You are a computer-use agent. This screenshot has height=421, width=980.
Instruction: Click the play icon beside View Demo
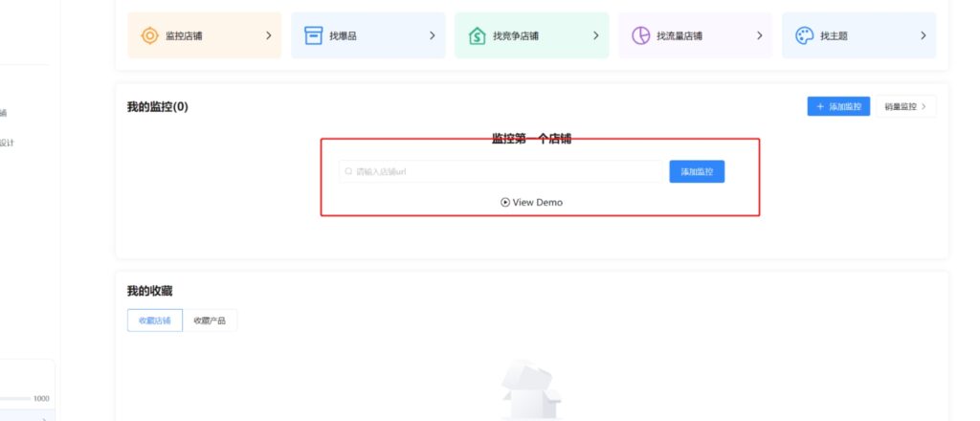[x=505, y=202]
